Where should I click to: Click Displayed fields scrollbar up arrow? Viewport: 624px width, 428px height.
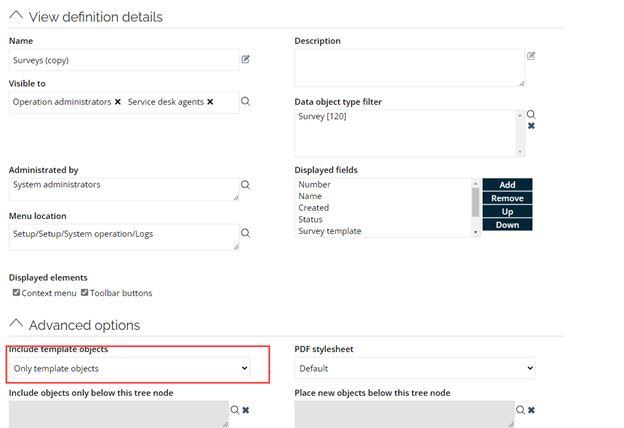pyautogui.click(x=476, y=183)
